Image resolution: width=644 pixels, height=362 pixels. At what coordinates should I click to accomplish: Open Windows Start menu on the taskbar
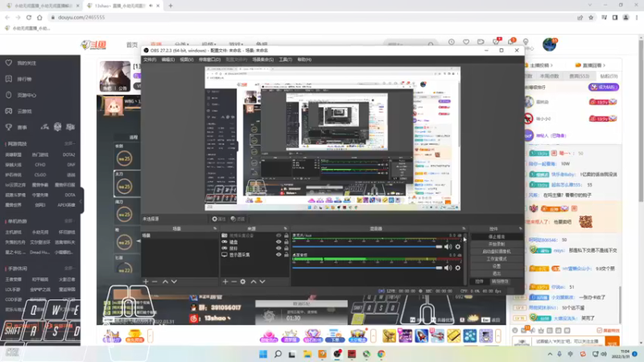[263, 354]
